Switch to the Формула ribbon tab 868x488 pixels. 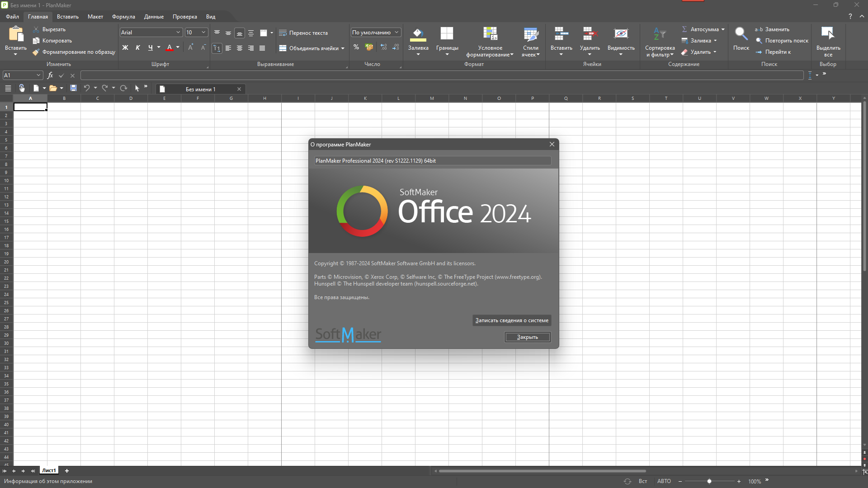pyautogui.click(x=123, y=17)
